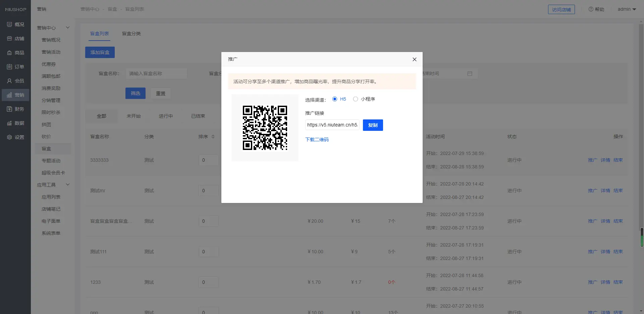Click the 下载二维码 download link
The width and height of the screenshot is (644, 314).
tap(317, 140)
